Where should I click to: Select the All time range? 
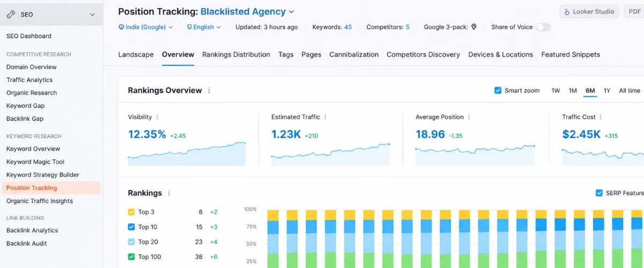[630, 91]
